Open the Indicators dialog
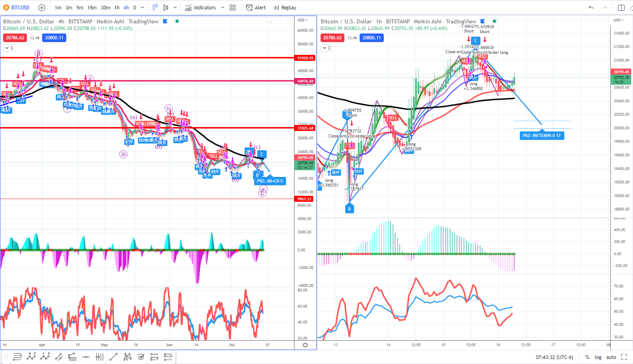The image size is (633, 364). [x=200, y=8]
